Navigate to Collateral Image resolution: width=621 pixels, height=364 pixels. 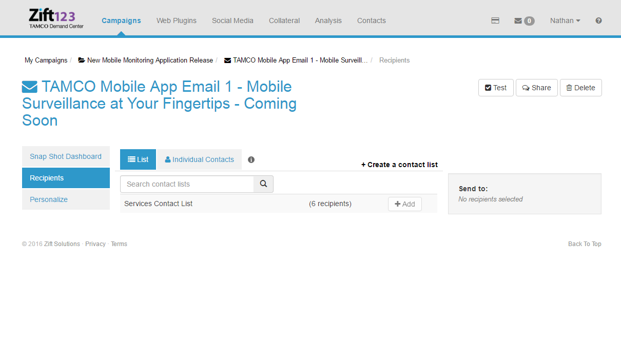pos(284,21)
